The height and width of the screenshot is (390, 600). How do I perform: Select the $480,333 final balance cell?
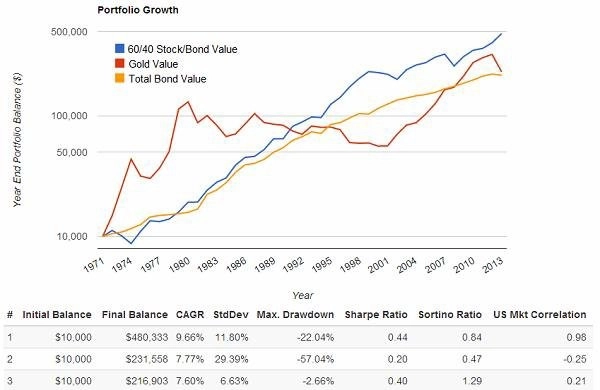click(147, 337)
